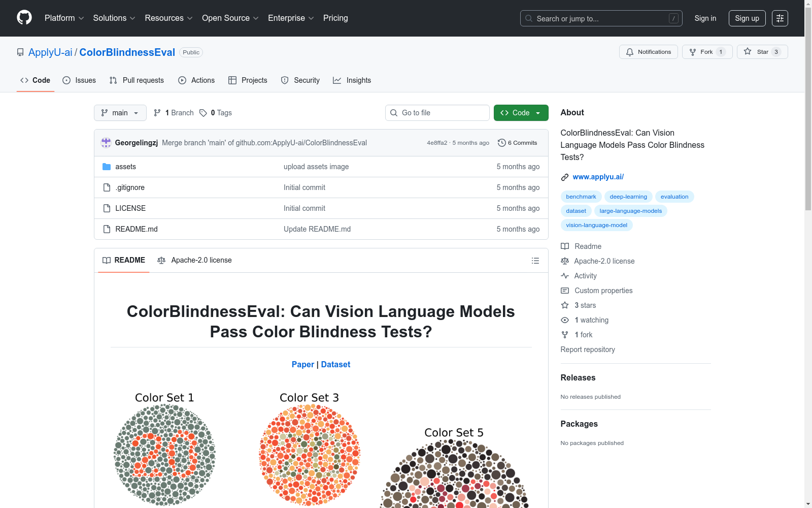Click the LICENSE file icon
Image resolution: width=812 pixels, height=508 pixels.
tap(107, 208)
